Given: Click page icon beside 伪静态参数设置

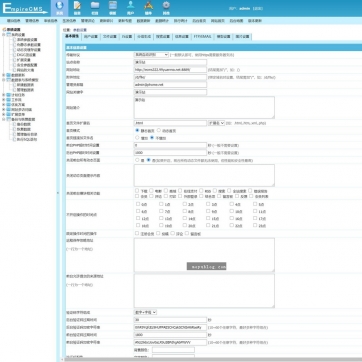Looking at the screenshot, I should [14, 45].
